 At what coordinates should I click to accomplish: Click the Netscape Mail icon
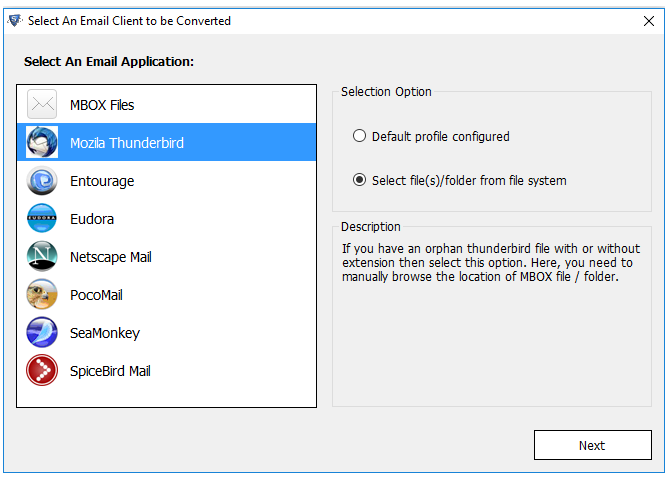point(42,256)
